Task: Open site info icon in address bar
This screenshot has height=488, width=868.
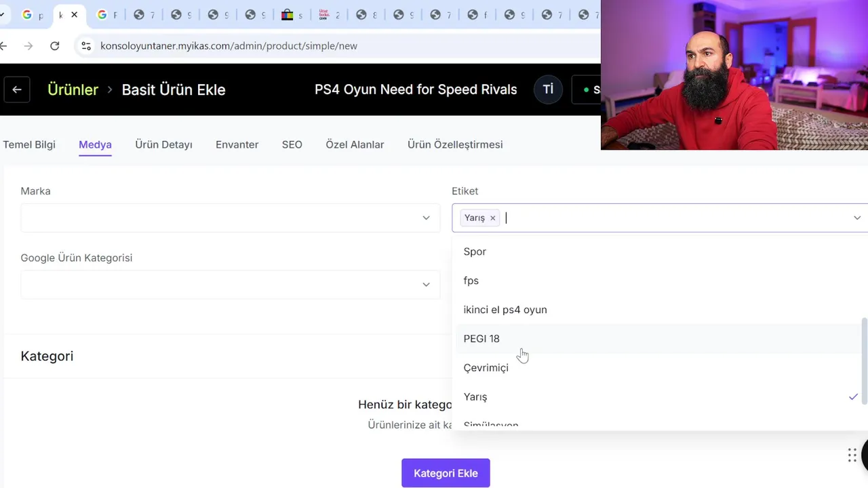Action: point(86,46)
